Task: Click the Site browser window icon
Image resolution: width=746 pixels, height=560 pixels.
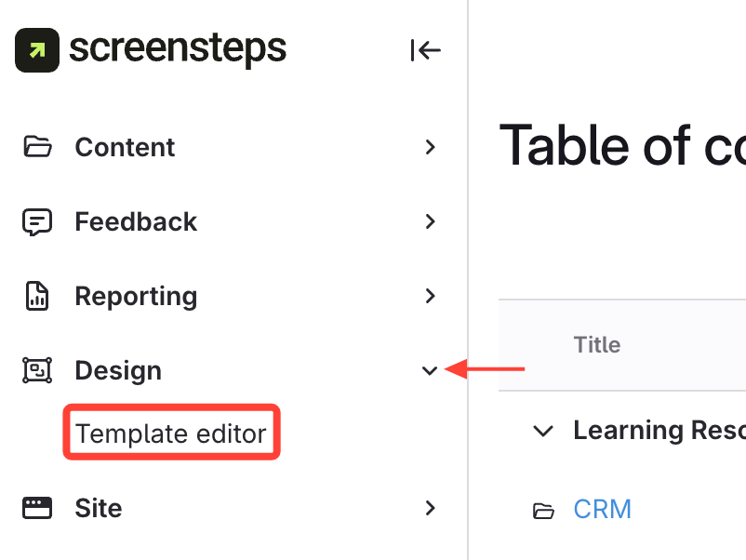Action: 37,508
